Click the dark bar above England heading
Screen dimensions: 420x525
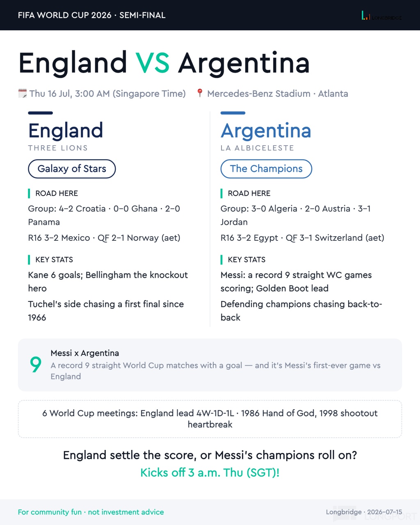coord(40,113)
